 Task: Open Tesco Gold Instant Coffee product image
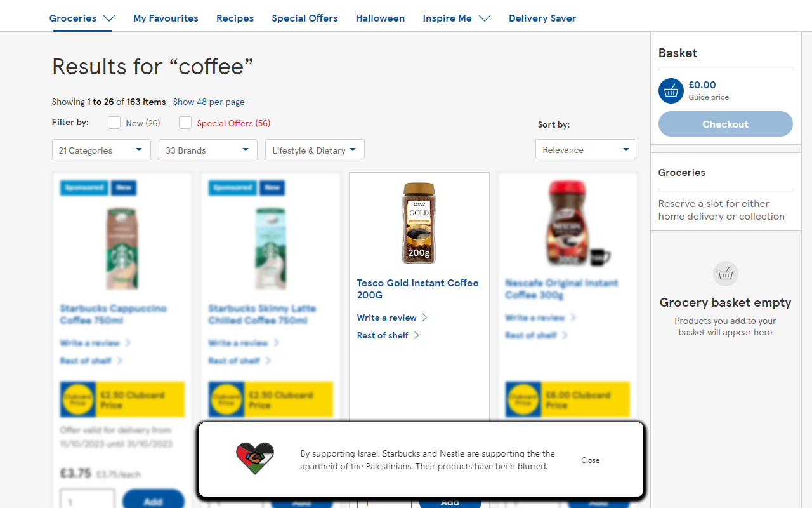[x=419, y=223]
